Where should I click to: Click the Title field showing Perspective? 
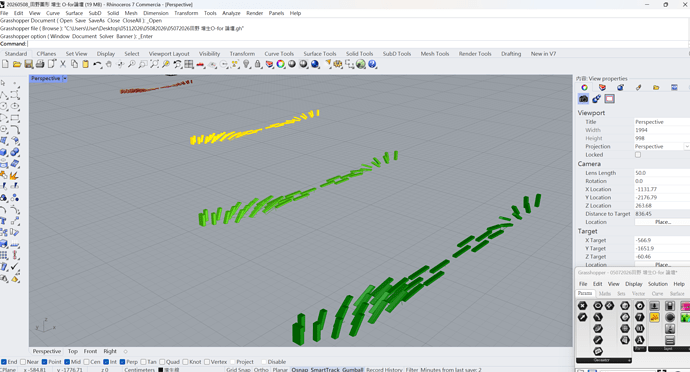662,122
